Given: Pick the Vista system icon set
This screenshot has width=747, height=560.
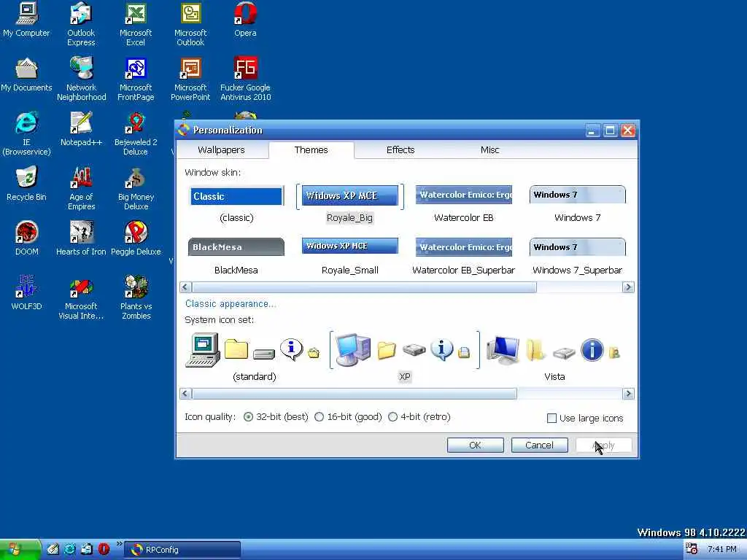Looking at the screenshot, I should click(554, 357).
